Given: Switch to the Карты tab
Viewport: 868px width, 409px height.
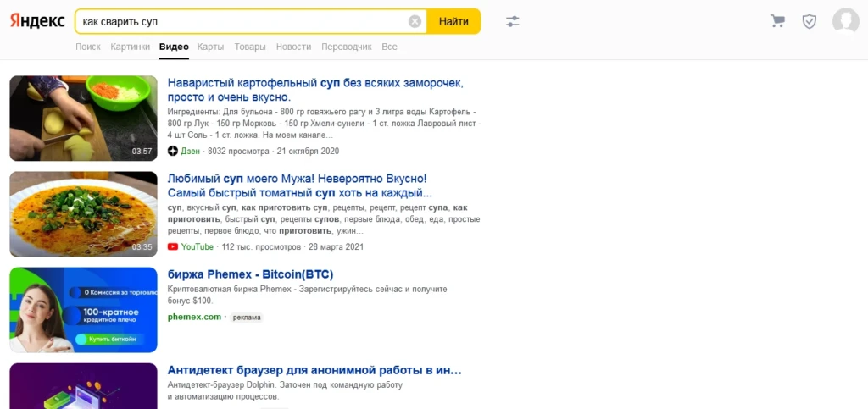Looking at the screenshot, I should (x=210, y=47).
